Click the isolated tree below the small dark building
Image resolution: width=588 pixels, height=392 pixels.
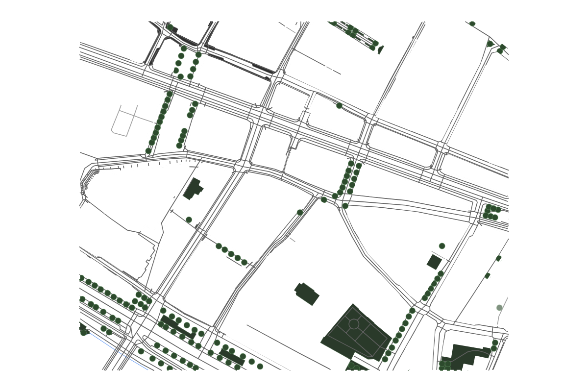[189, 220]
